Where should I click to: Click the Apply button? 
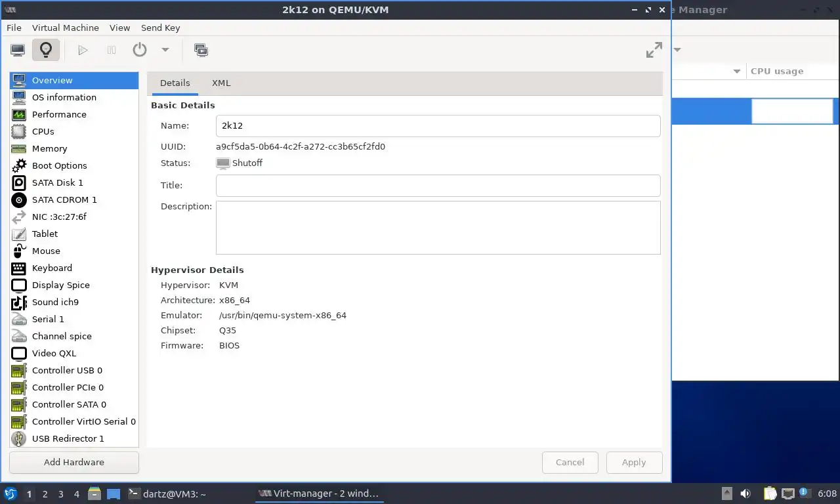pos(634,462)
